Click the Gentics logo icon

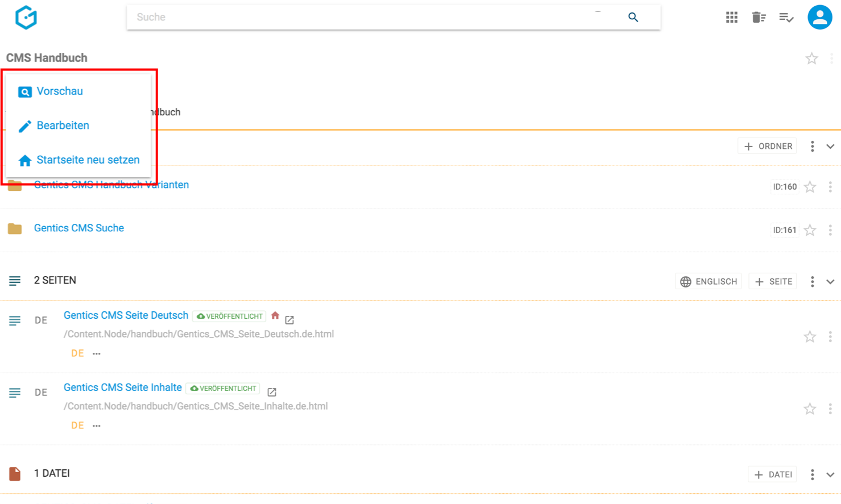26,17
